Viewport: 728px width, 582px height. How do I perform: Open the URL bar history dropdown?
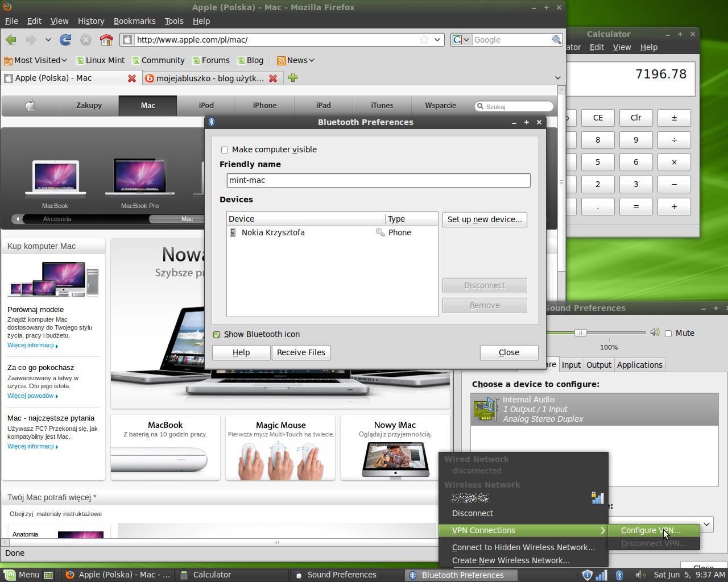tap(437, 40)
